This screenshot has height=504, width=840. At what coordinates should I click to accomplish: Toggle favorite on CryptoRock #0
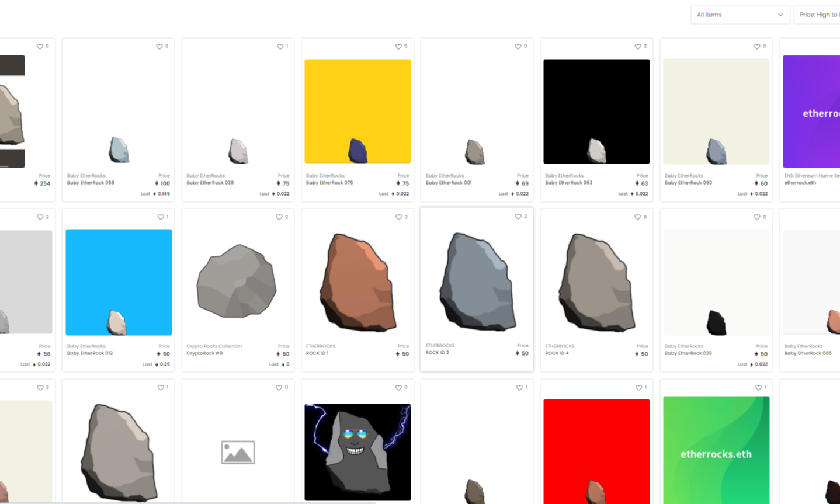tap(279, 217)
